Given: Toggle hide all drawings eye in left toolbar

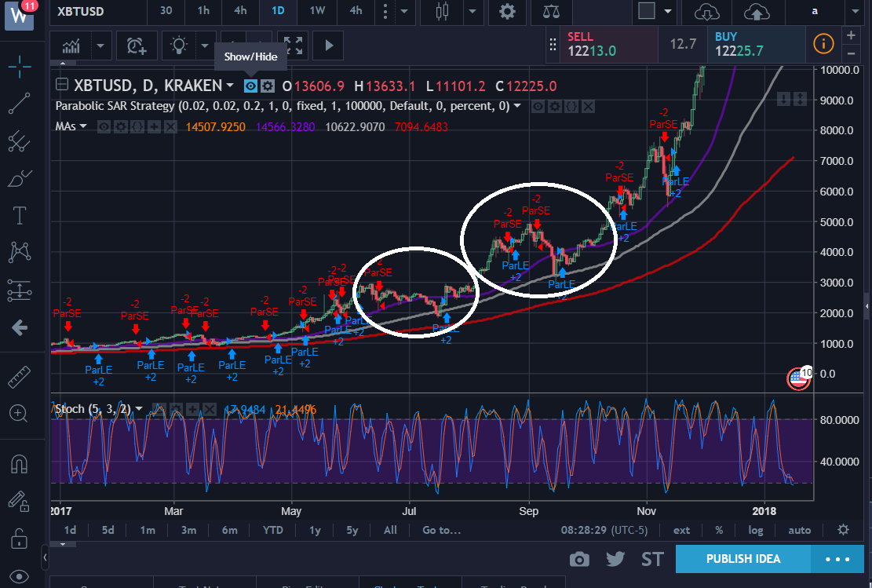Looking at the screenshot, I should (x=20, y=576).
